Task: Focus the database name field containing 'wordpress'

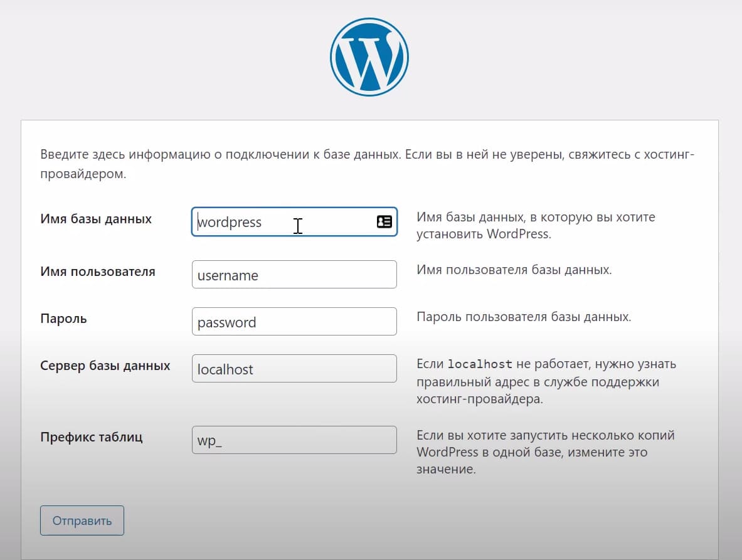Action: [282, 222]
